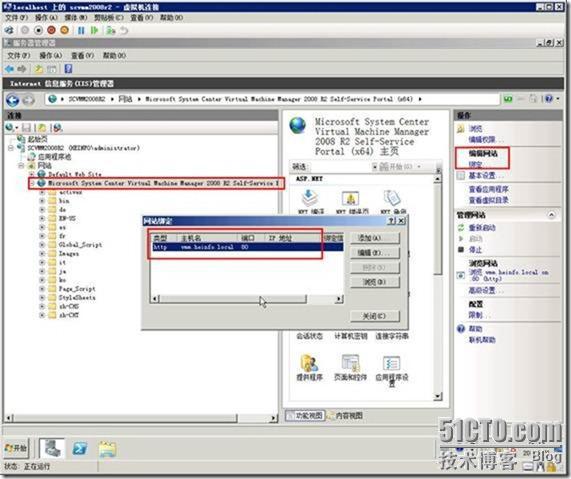
Task: Collapse the 网站 tree node
Action: pos(21,165)
